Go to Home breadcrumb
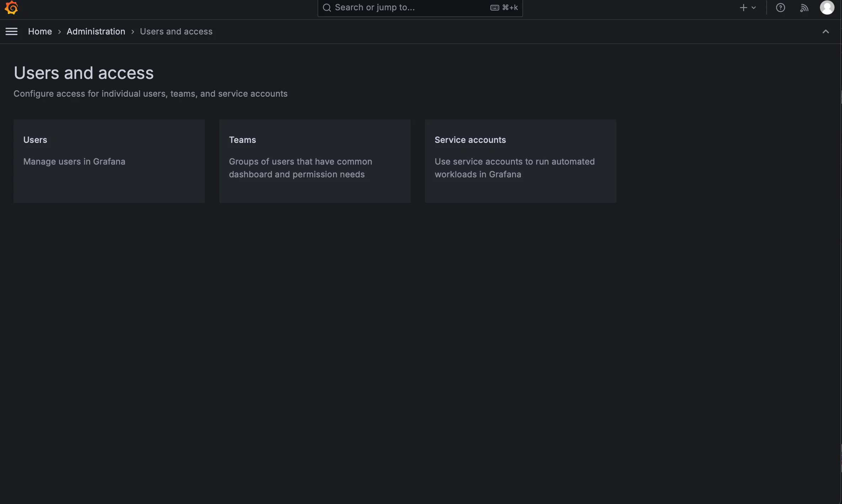Screen dimensions: 842x504 point(40,31)
